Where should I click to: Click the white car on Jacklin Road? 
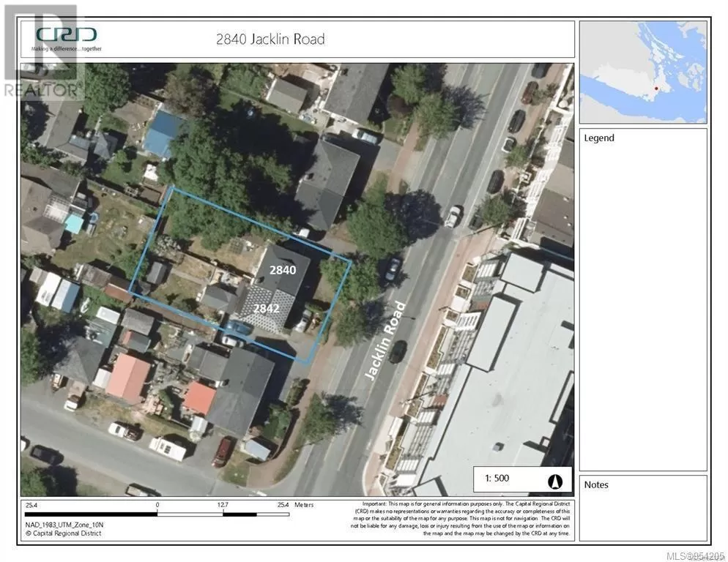(454, 216)
